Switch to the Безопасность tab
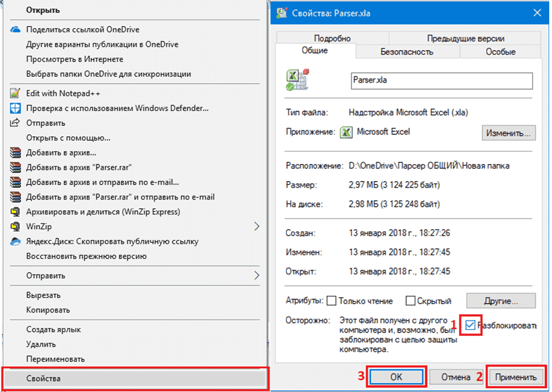The image size is (552, 392). (406, 51)
